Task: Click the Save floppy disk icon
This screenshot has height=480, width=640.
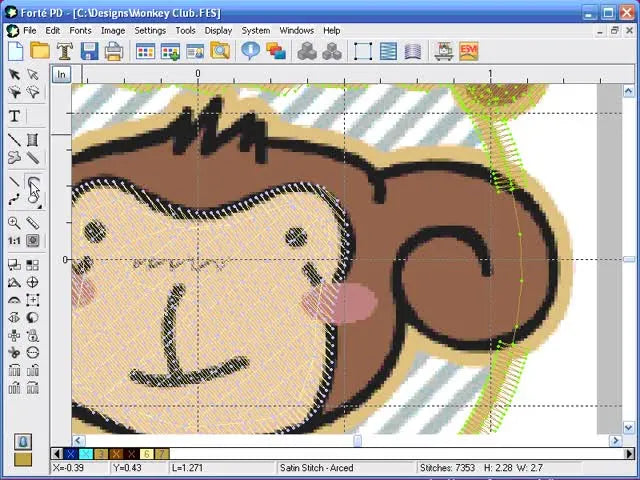Action: pyautogui.click(x=90, y=51)
